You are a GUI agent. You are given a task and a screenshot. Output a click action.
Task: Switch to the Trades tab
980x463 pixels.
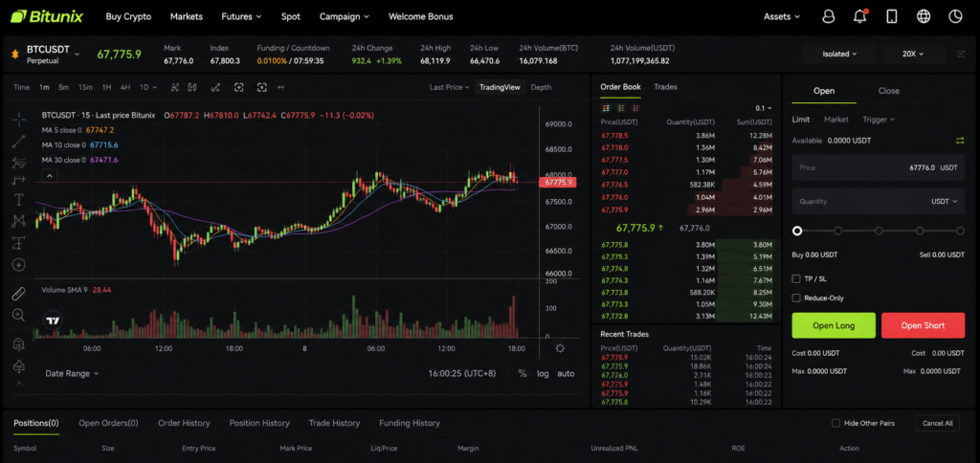click(666, 87)
